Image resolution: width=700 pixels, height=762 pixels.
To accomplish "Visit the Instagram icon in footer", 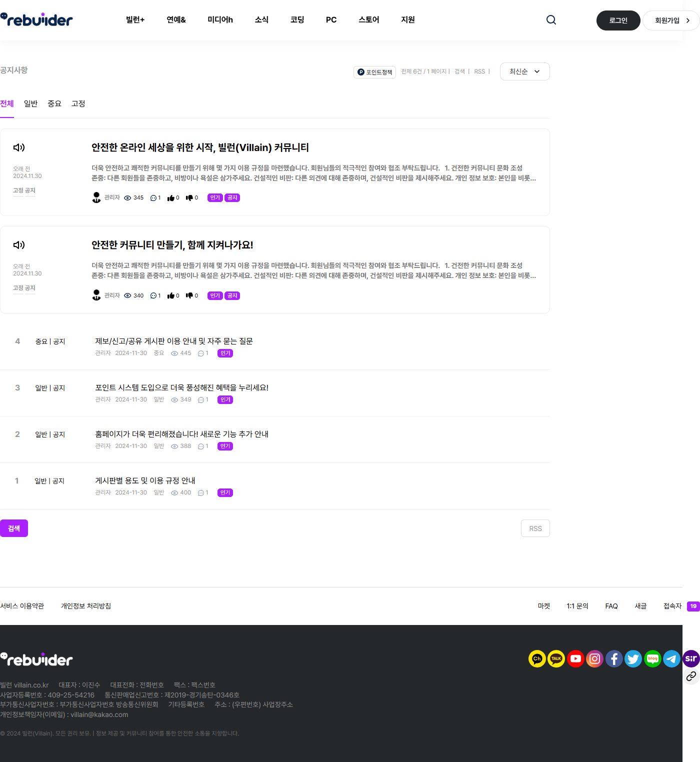I will [594, 658].
